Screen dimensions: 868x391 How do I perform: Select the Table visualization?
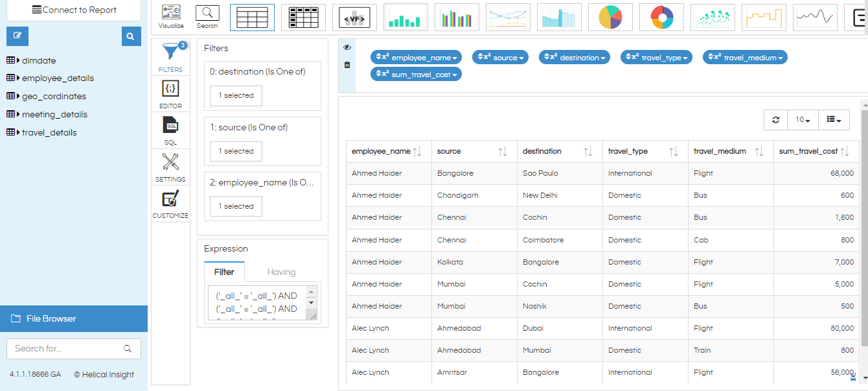point(252,18)
